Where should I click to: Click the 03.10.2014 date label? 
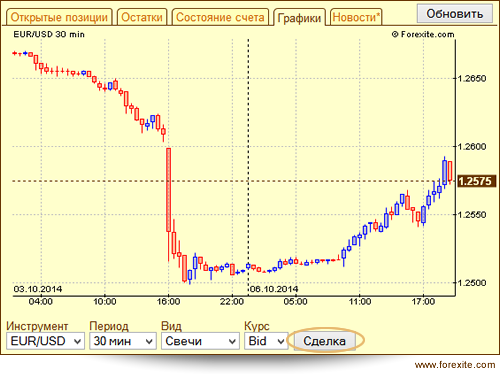38,289
